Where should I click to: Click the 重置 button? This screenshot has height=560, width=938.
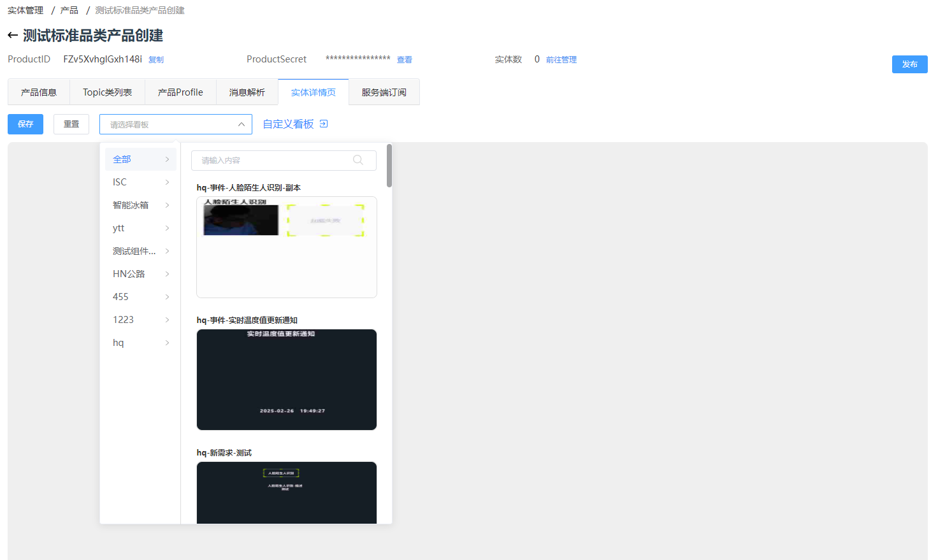click(x=71, y=124)
